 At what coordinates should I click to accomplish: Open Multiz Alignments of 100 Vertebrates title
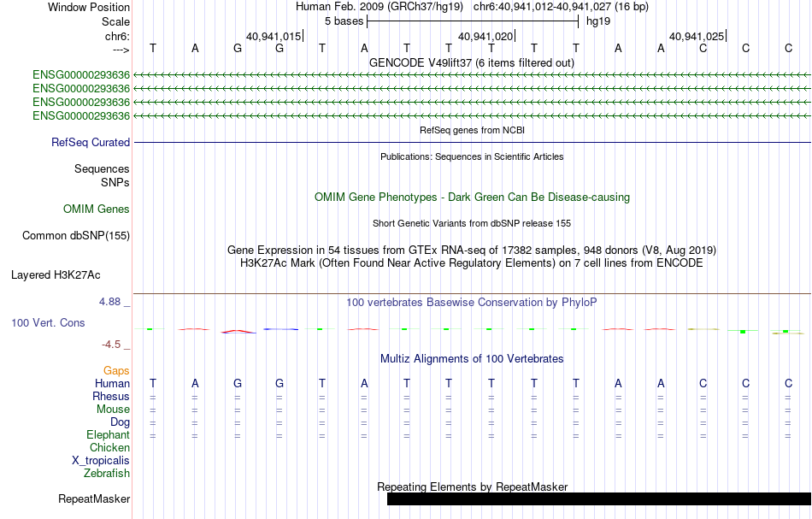pos(472,358)
